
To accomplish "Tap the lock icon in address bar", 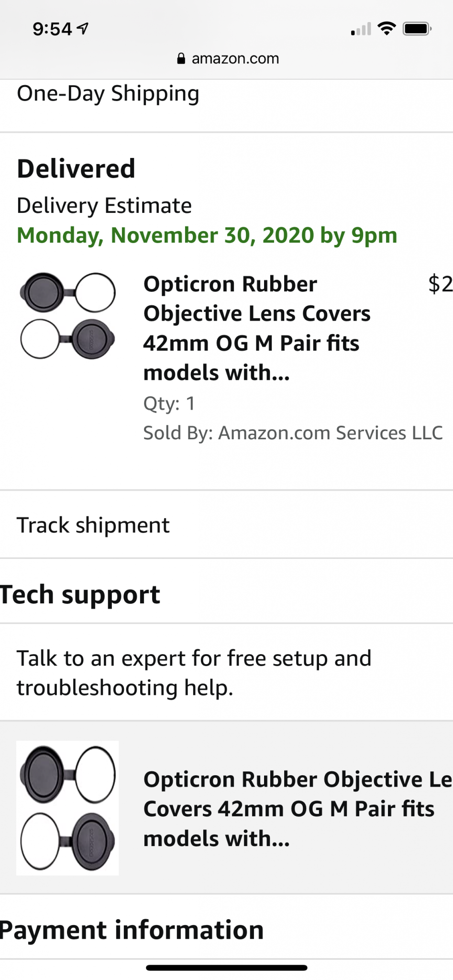I will click(181, 59).
